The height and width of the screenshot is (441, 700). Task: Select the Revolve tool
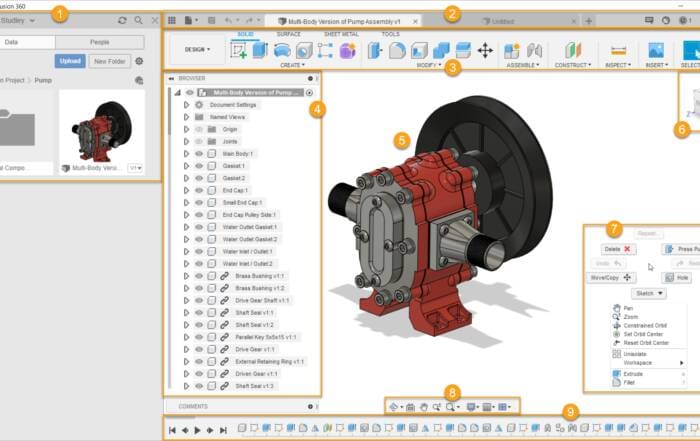pyautogui.click(x=282, y=50)
